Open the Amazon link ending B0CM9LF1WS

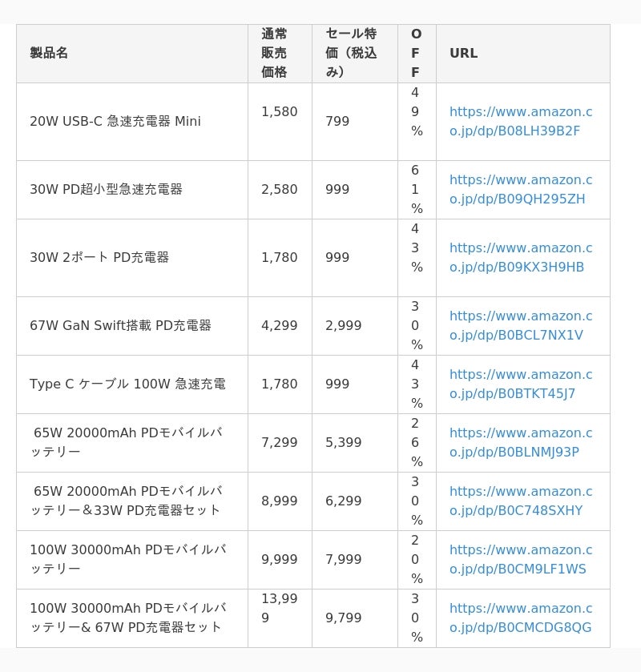521,559
